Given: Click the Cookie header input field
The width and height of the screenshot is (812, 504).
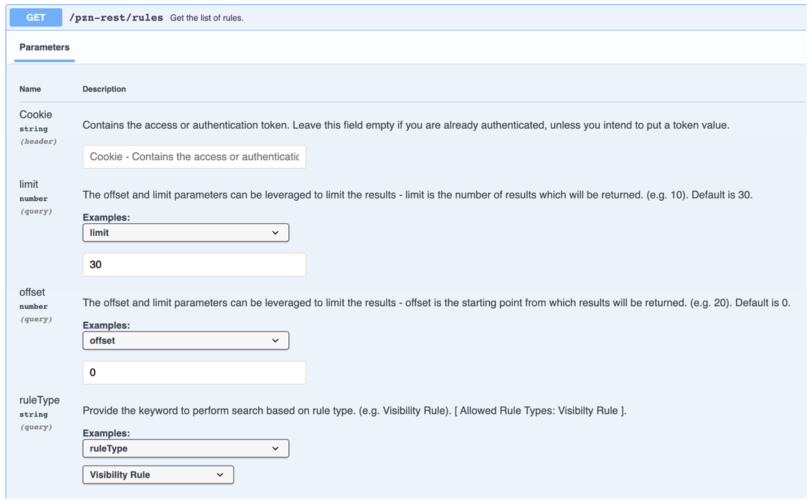Looking at the screenshot, I should coord(194,156).
